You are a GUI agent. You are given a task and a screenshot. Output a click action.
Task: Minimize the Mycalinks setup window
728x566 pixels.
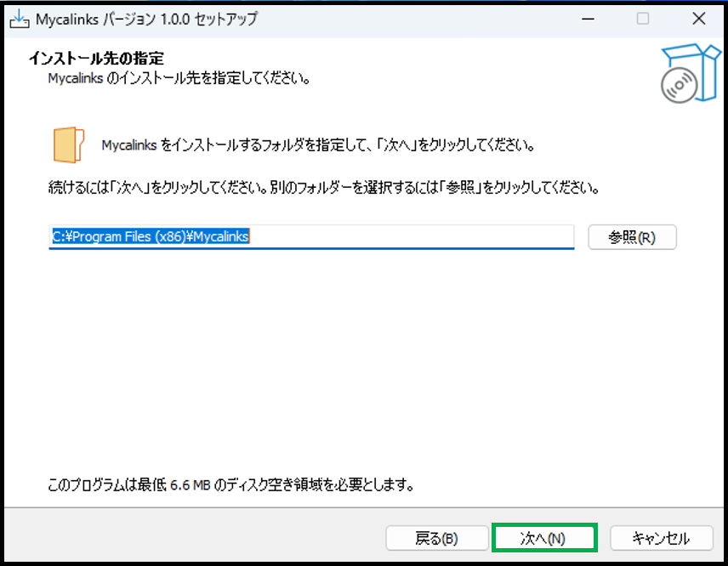586,19
